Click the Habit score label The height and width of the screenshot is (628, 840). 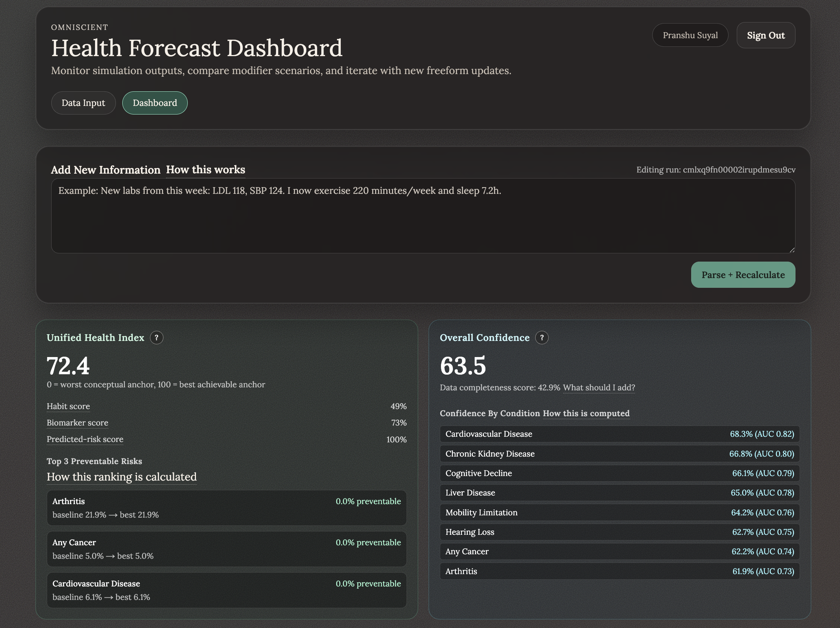68,406
